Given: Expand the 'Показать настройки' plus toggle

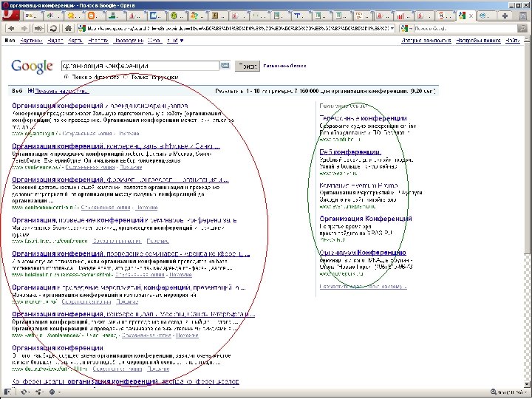Looking at the screenshot, I should (x=30, y=91).
